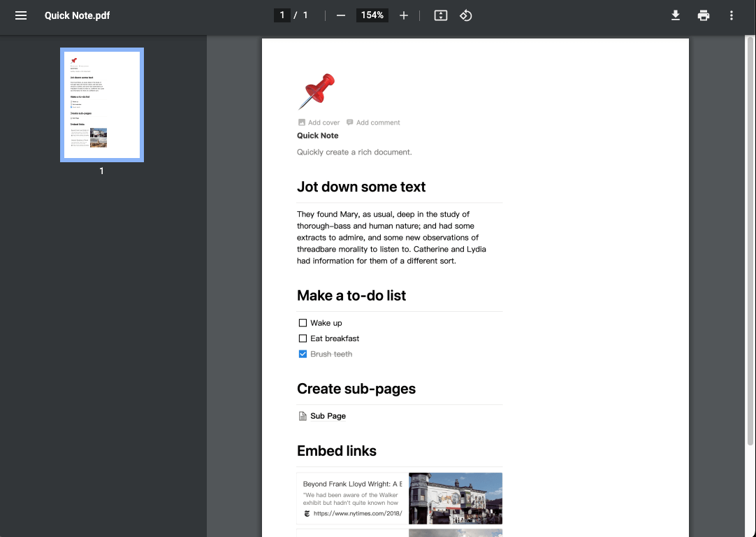Screen dimensions: 756x537
Task: Open the Sub Page link
Action: tap(328, 416)
